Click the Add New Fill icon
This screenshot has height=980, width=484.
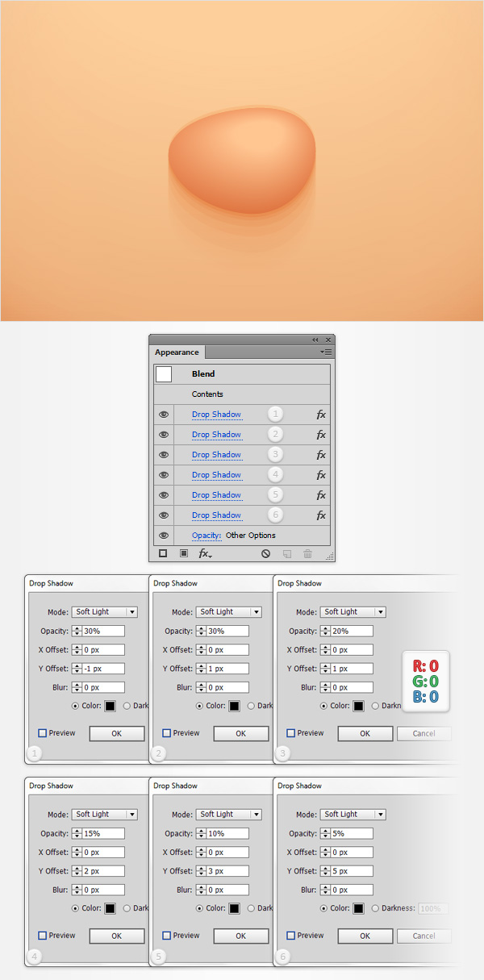(184, 553)
